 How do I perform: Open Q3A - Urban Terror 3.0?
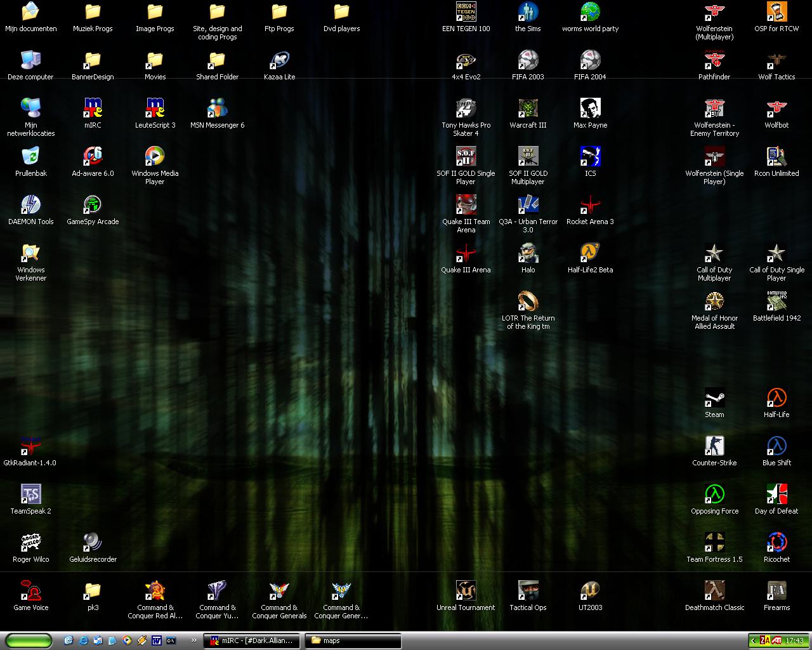click(528, 204)
